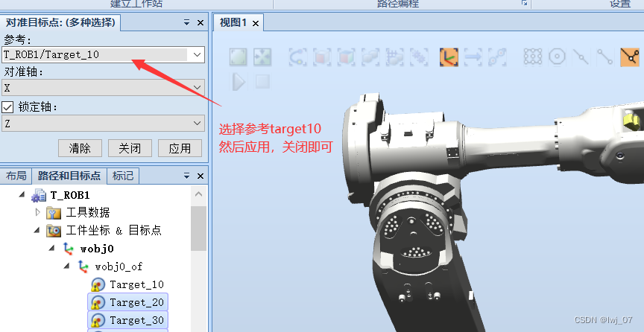
Task: Select the wobj0_of label in the tree
Action: [x=119, y=266]
